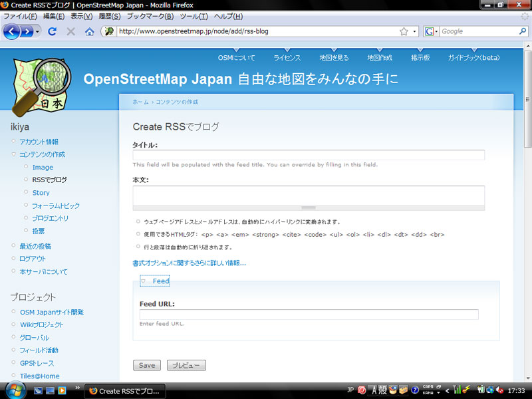Open the ヘルプ(H) menu
Screen dimensions: 532x399
(x=228, y=16)
